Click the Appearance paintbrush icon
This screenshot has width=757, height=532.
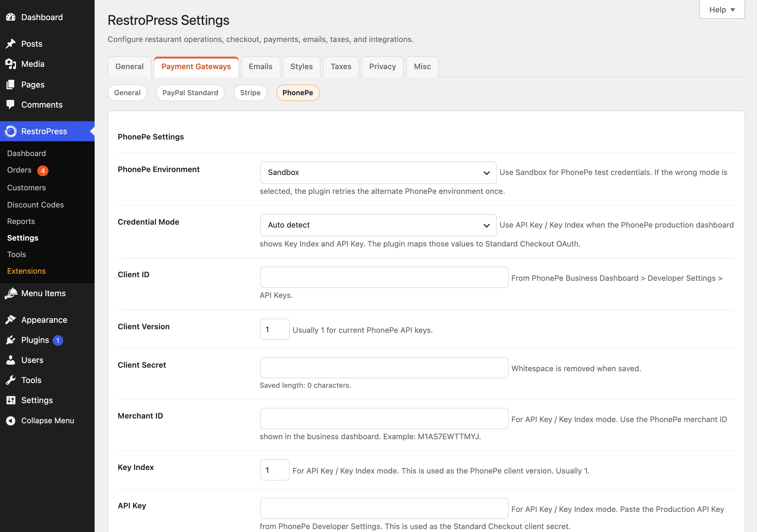(x=11, y=320)
